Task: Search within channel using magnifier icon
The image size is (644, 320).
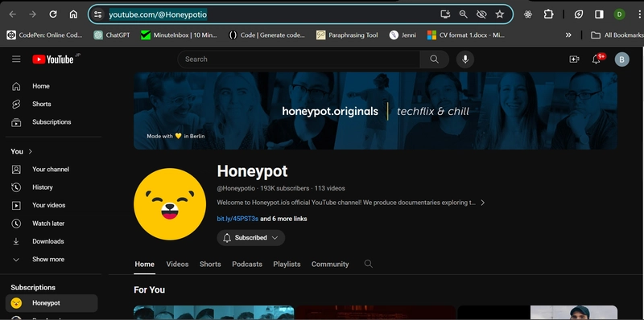Action: pyautogui.click(x=369, y=265)
